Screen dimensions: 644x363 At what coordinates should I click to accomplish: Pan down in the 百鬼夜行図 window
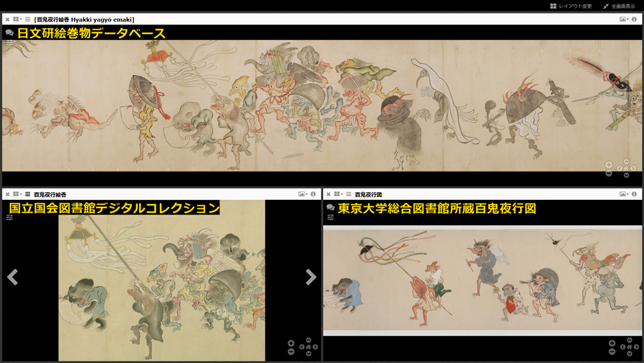click(630, 353)
